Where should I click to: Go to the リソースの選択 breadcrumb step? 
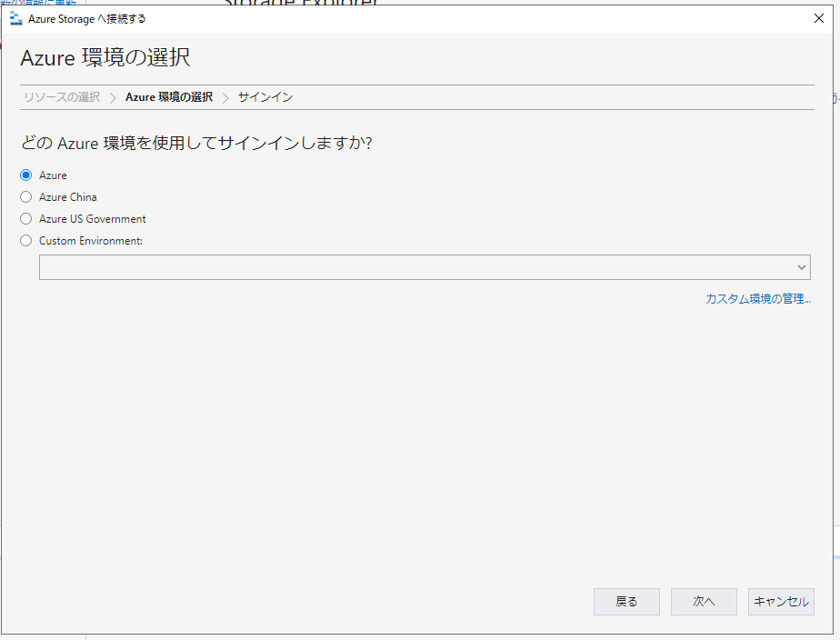61,96
